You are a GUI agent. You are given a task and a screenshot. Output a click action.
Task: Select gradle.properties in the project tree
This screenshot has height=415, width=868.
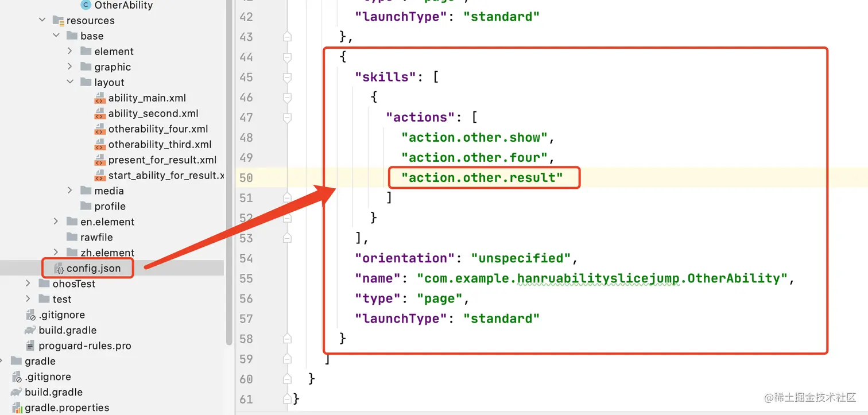click(x=67, y=408)
